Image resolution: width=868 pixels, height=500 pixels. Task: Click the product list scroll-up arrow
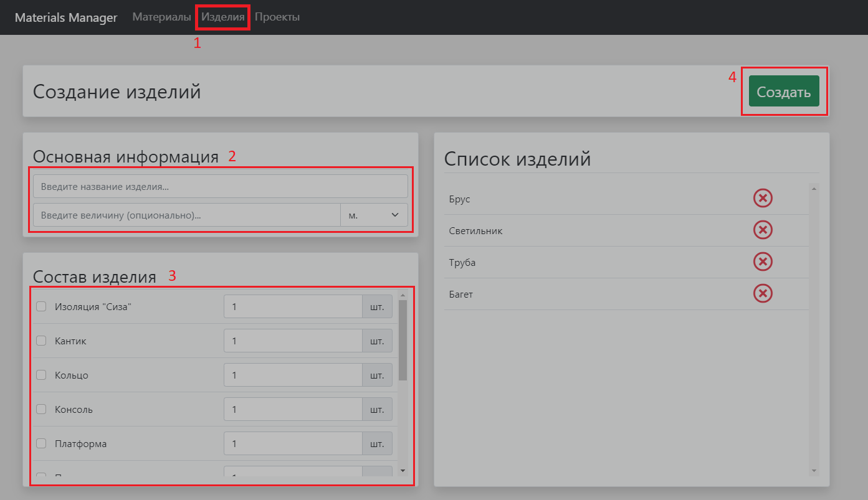(x=814, y=187)
